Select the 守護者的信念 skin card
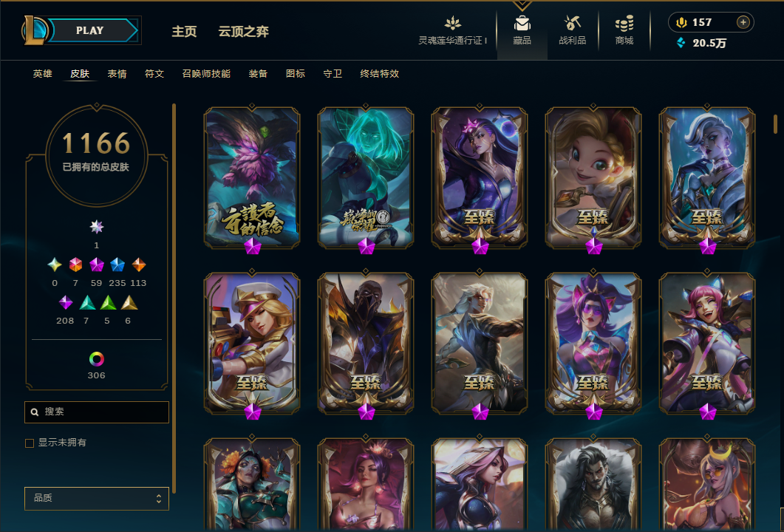This screenshot has width=784, height=532. point(252,177)
